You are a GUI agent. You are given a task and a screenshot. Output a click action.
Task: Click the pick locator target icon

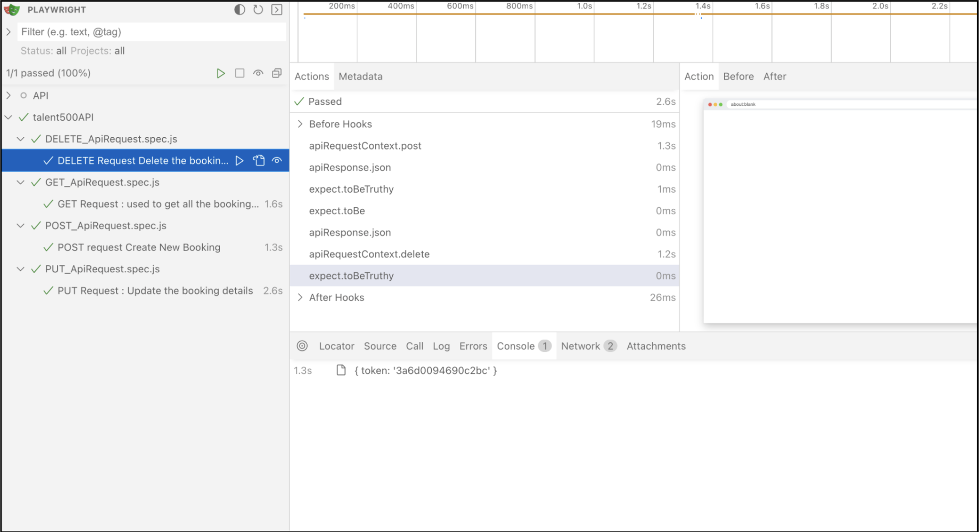tap(302, 346)
